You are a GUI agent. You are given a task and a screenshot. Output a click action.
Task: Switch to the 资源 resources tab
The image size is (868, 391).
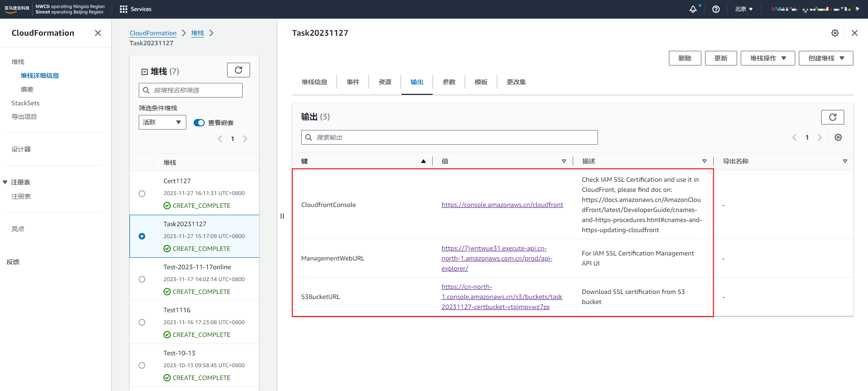pos(385,82)
